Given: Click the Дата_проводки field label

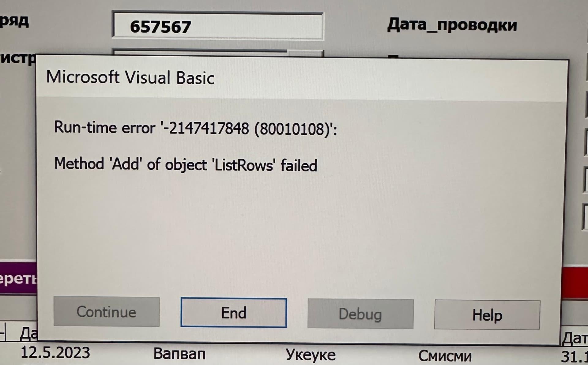Looking at the screenshot, I should click(452, 25).
